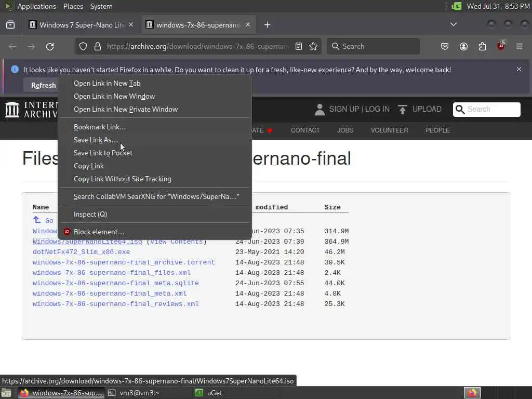Select Block element… uBlock entry
This screenshot has width=532, height=399.
click(x=155, y=232)
